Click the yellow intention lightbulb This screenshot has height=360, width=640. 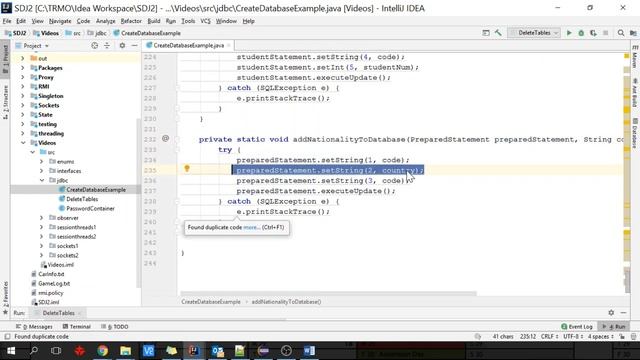tap(187, 168)
